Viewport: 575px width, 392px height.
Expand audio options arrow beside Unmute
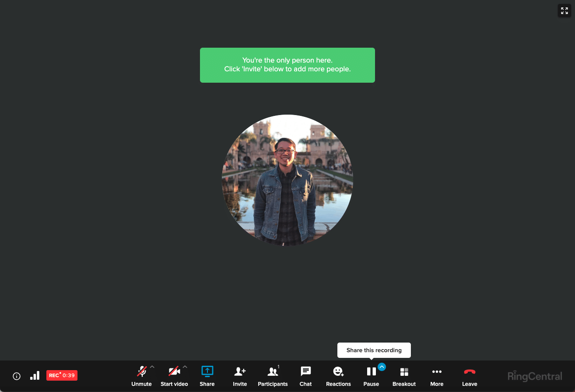coord(152,367)
